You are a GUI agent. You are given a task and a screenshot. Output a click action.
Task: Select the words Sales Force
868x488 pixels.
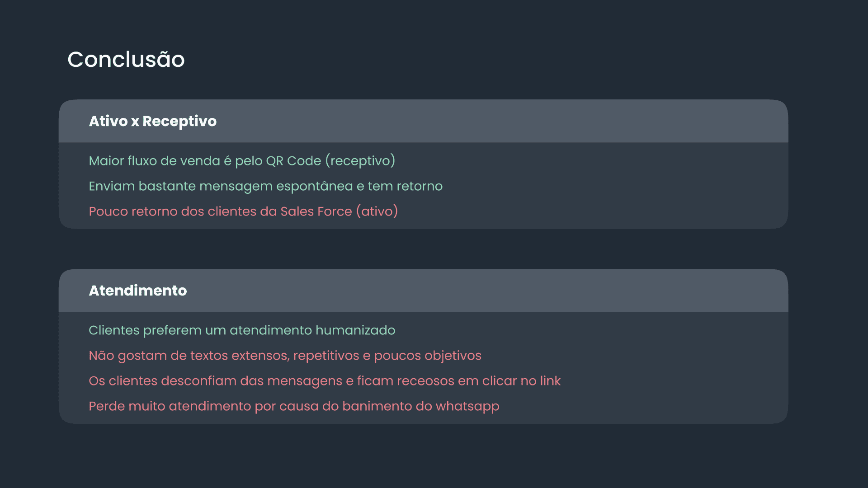316,211
